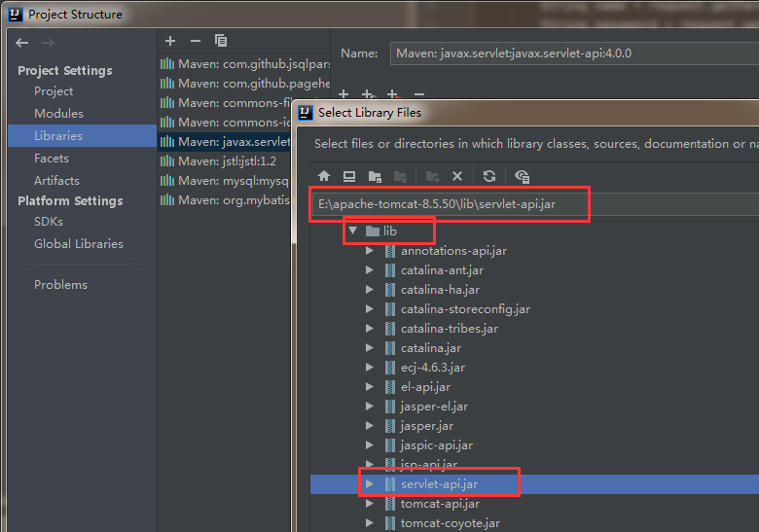Collapse the lib folder
This screenshot has height=532, width=759.
[353, 231]
